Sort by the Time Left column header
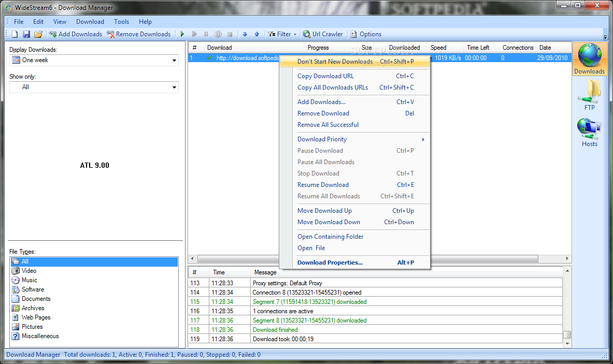Image resolution: width=613 pixels, height=364 pixels. point(478,48)
